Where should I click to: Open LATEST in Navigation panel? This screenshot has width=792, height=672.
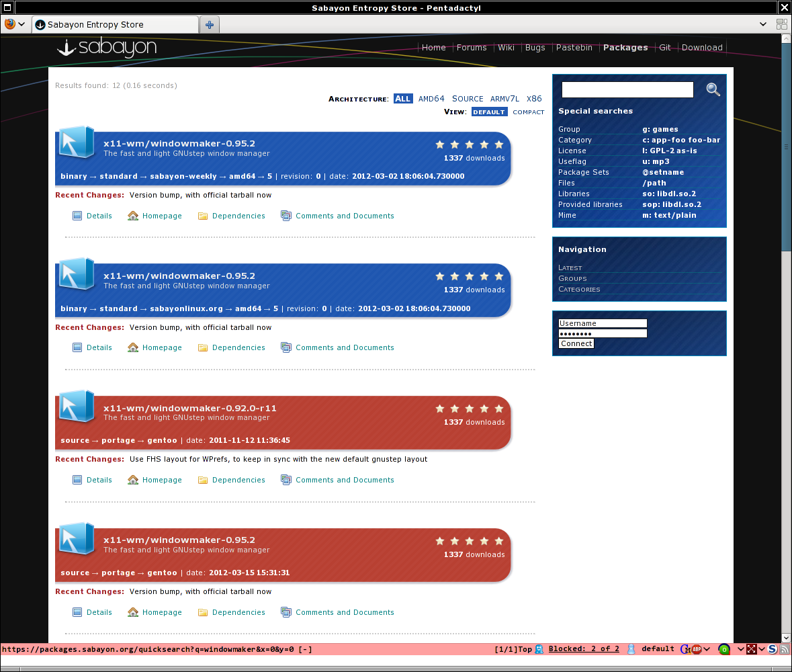[570, 267]
